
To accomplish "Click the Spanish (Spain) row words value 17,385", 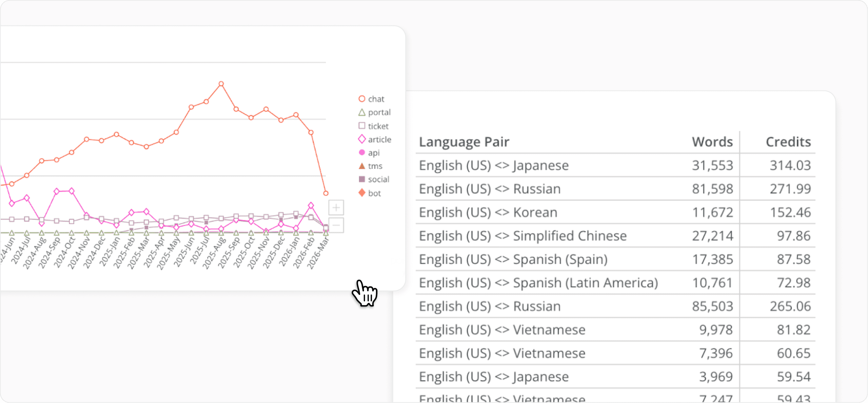I will pyautogui.click(x=712, y=259).
